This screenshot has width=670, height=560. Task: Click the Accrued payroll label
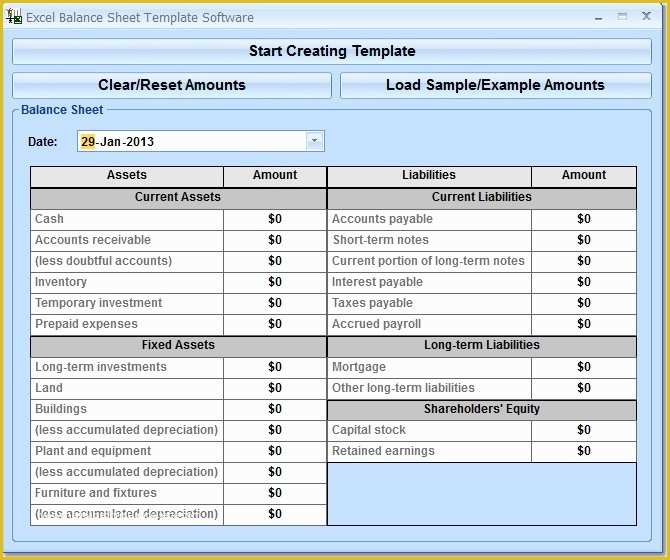tap(376, 324)
